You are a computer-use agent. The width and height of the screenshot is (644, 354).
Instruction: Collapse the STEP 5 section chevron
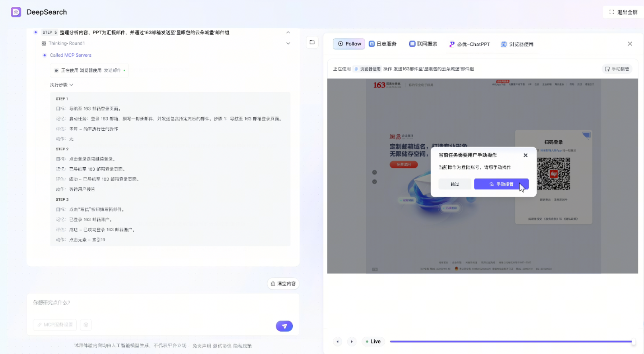pos(288,33)
